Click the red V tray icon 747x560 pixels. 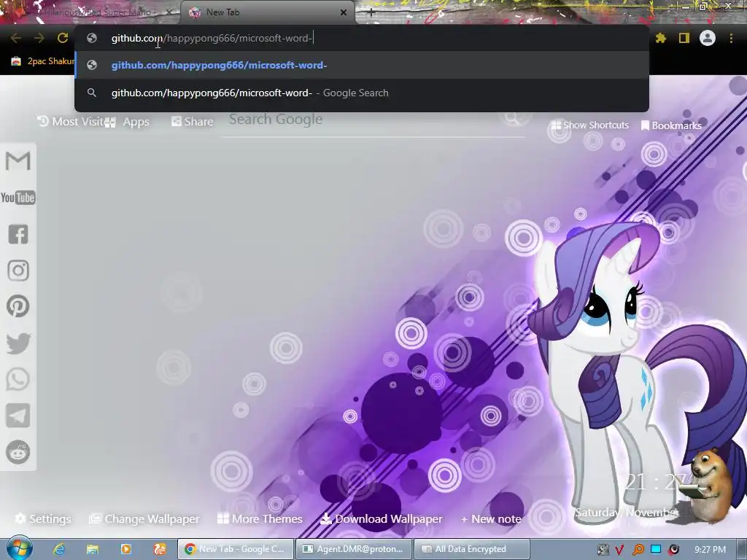pyautogui.click(x=619, y=550)
